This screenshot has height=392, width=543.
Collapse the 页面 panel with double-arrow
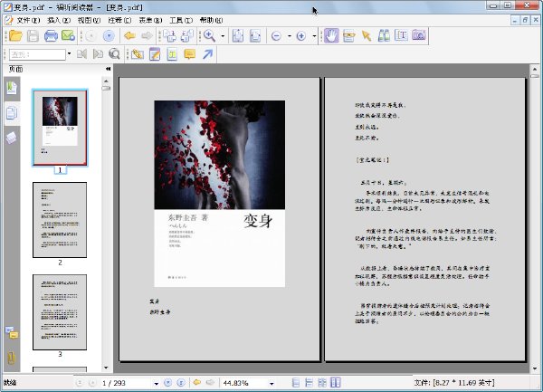click(x=108, y=69)
